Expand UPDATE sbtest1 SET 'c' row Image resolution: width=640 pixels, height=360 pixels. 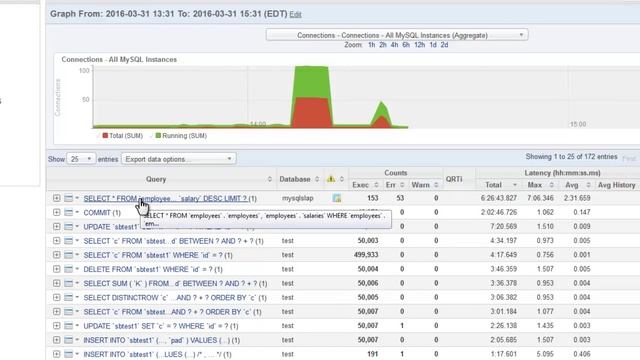[56, 326]
